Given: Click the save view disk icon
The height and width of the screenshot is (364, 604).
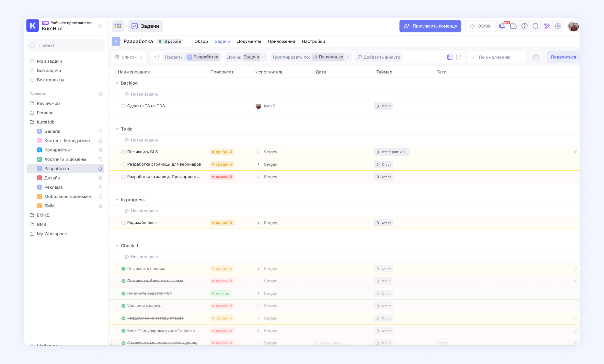Looking at the screenshot, I should point(450,57).
